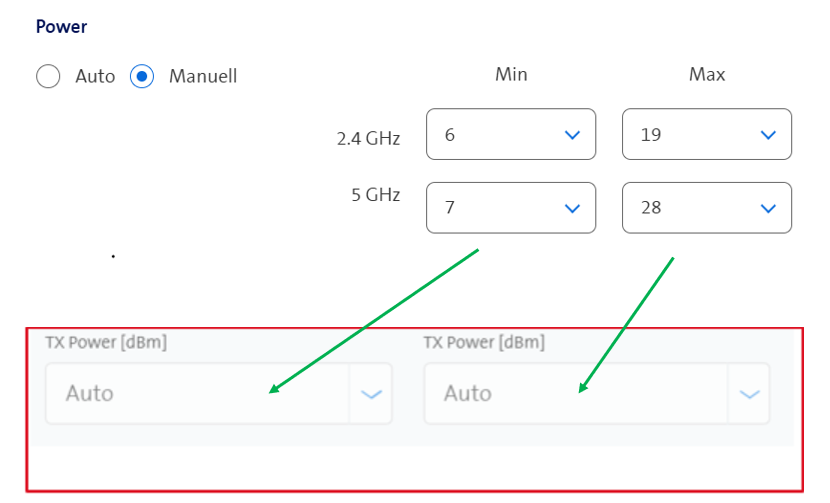The image size is (830, 503).
Task: Click the left TX Power Auto field
Action: pos(196,393)
